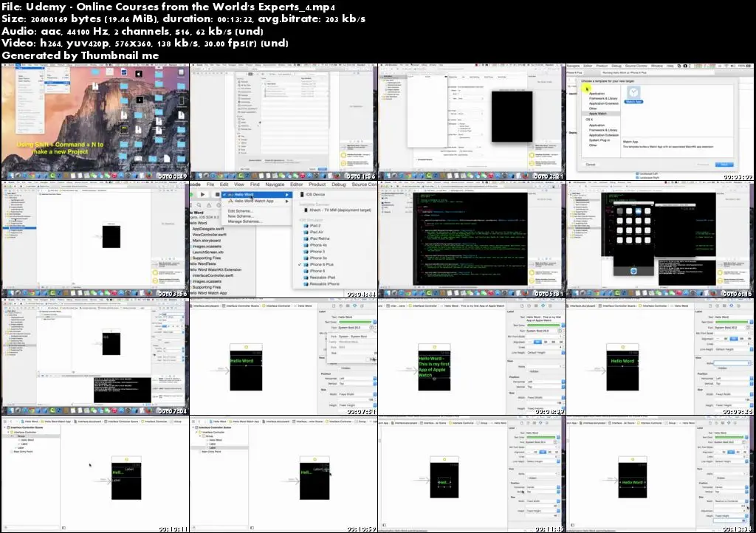The height and width of the screenshot is (533, 756).
Task: Choose New Scheme… in the scheme menu
Action: pyautogui.click(x=241, y=216)
